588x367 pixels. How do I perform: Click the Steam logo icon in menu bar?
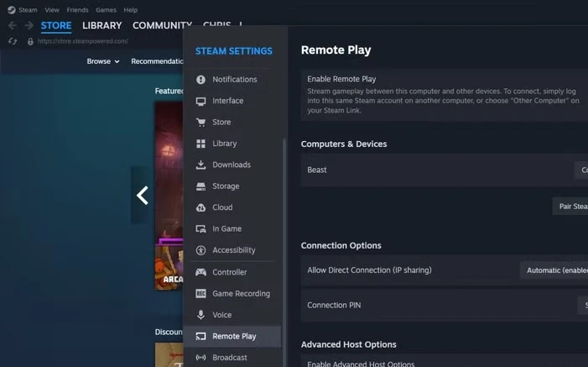pos(12,10)
